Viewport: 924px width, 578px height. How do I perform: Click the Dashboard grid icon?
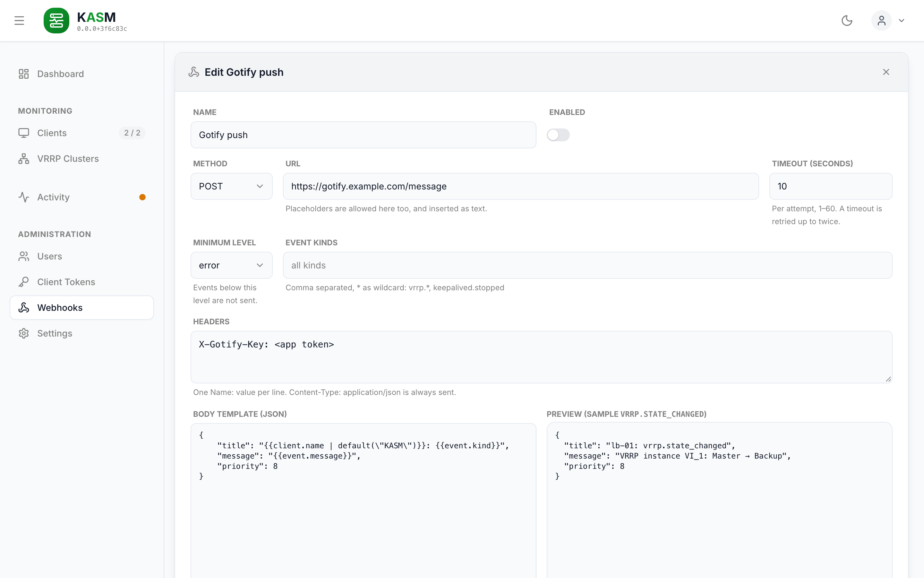pos(24,74)
